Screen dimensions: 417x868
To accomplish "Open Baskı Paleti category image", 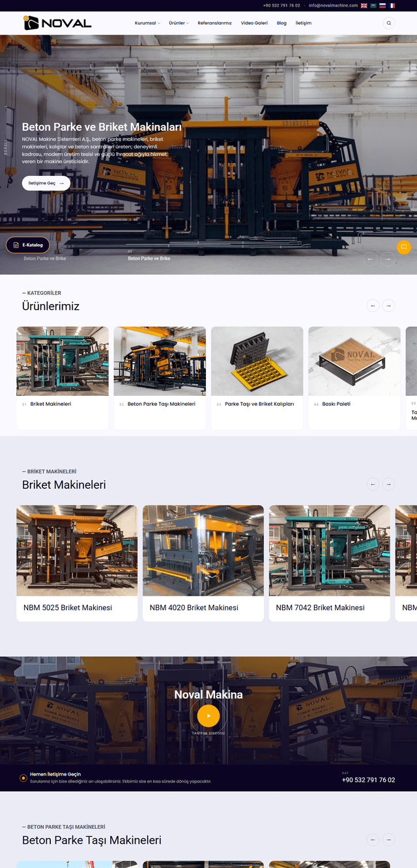I will click(x=354, y=361).
